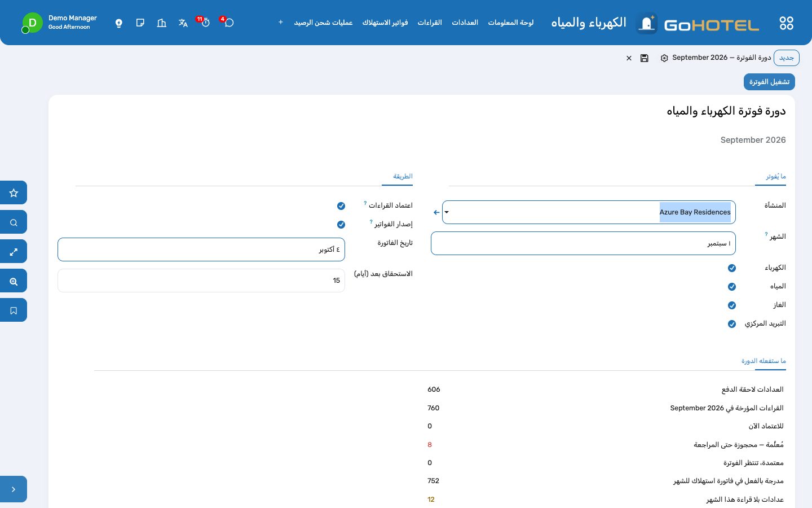Viewport: 812px width, 508px height.
Task: Click the lightbulb tips icon
Action: click(119, 23)
